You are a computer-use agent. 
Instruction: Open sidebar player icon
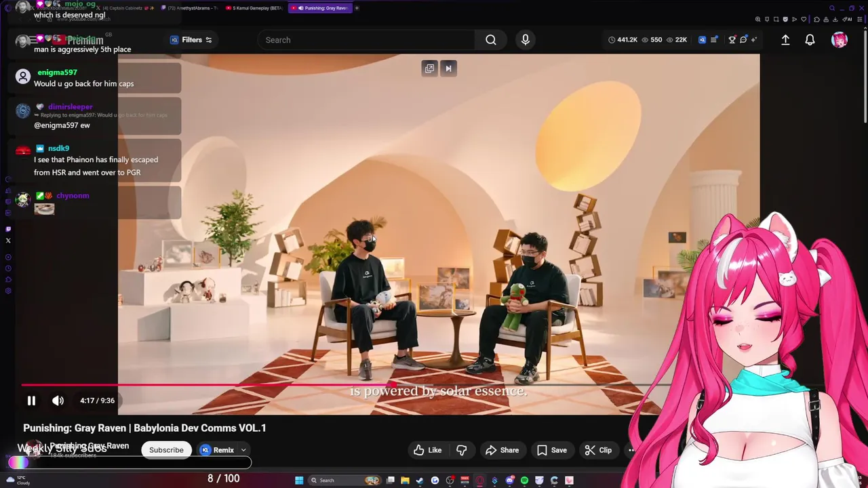click(8, 258)
